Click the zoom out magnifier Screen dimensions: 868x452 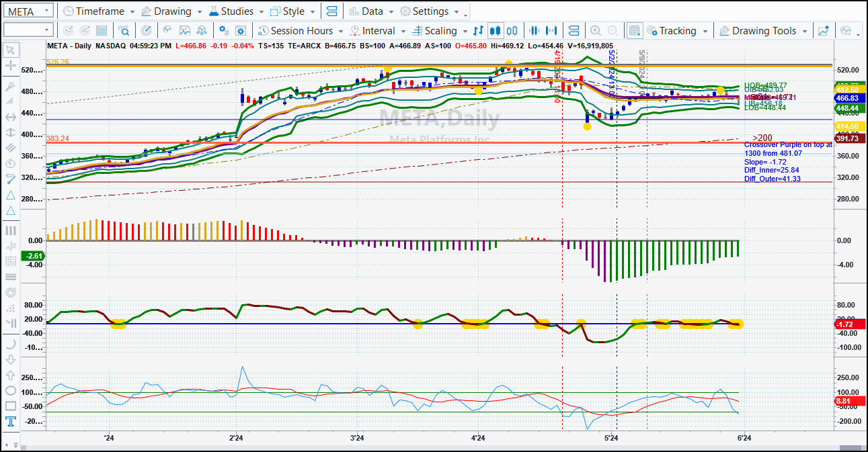pos(613,30)
